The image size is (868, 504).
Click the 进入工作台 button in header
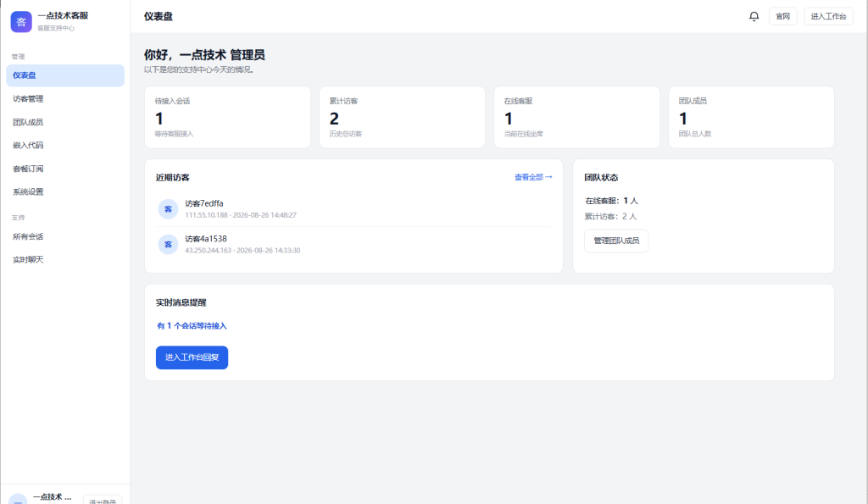point(828,17)
